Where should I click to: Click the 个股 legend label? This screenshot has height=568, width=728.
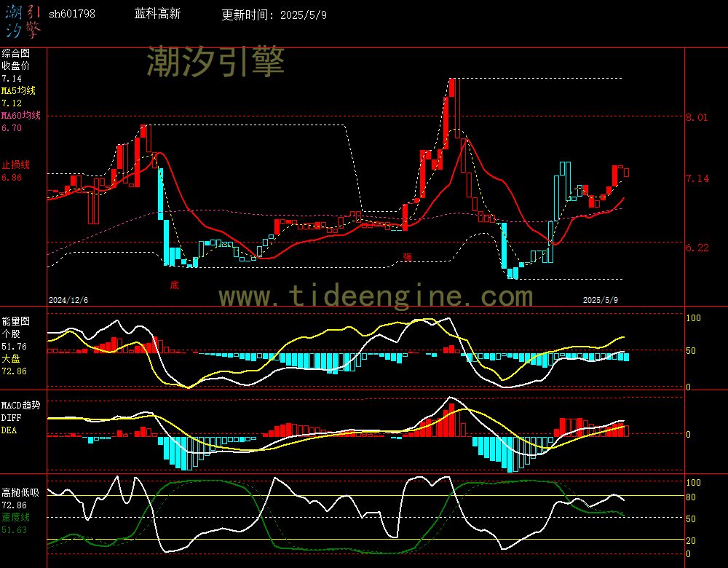point(11,334)
